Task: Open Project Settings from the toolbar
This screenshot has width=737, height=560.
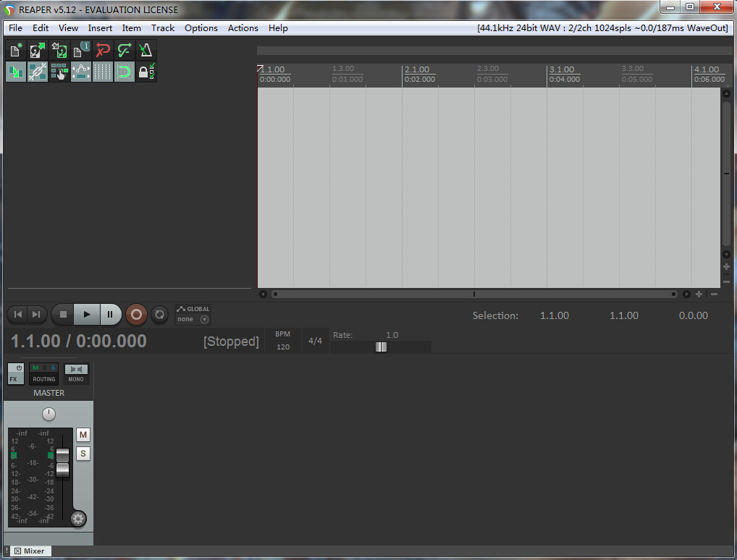Action: click(81, 51)
